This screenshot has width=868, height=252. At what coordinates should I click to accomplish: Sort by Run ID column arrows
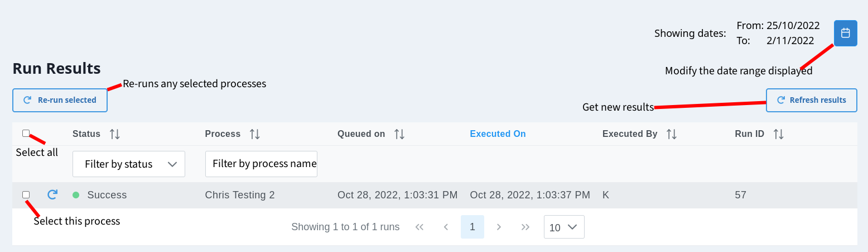[779, 134]
